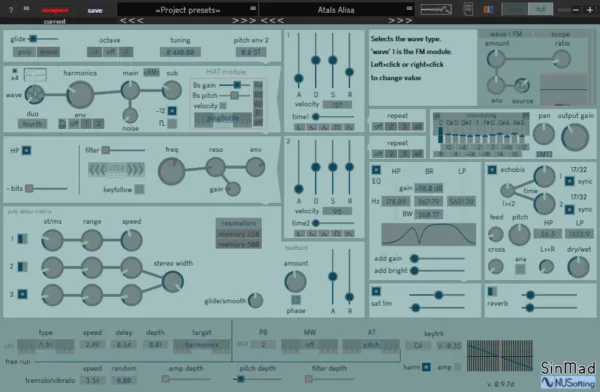This screenshot has width=600, height=392.
Task: Select memory 250 delay mode
Action: (x=239, y=234)
